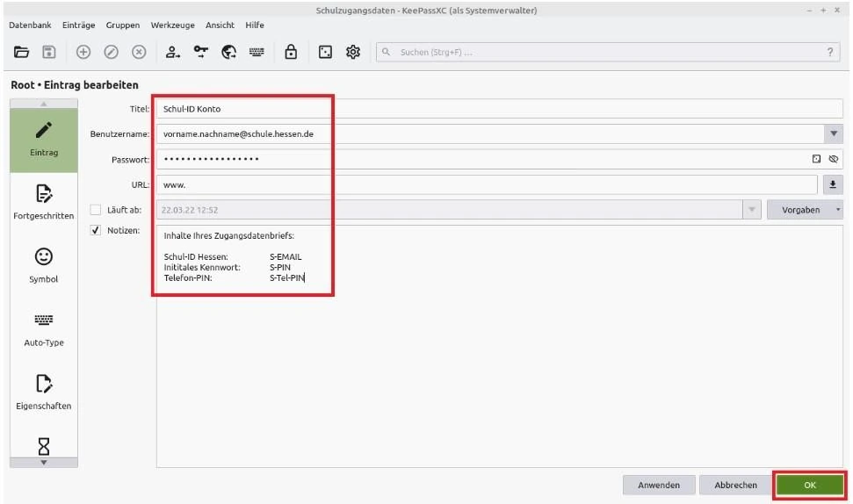The width and height of the screenshot is (853, 504).
Task: Copy URL globe toolbar icon
Action: tap(229, 52)
